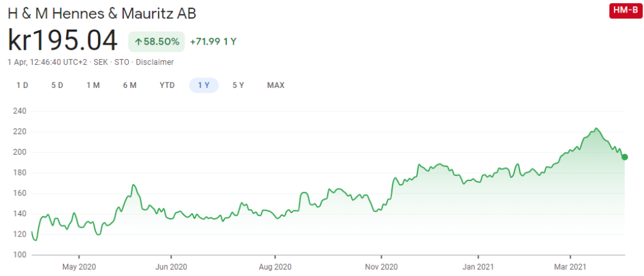Click the May 2020 axis label
The image size is (644, 276).
[x=79, y=267]
